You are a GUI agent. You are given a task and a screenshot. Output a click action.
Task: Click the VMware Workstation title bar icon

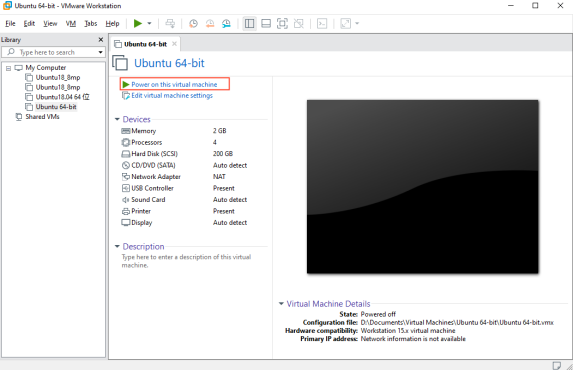7,6
